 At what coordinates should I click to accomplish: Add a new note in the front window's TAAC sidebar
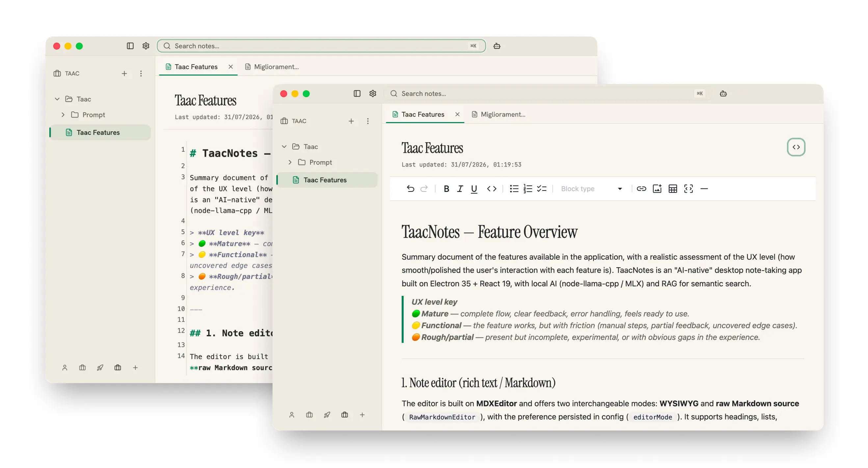click(x=351, y=121)
